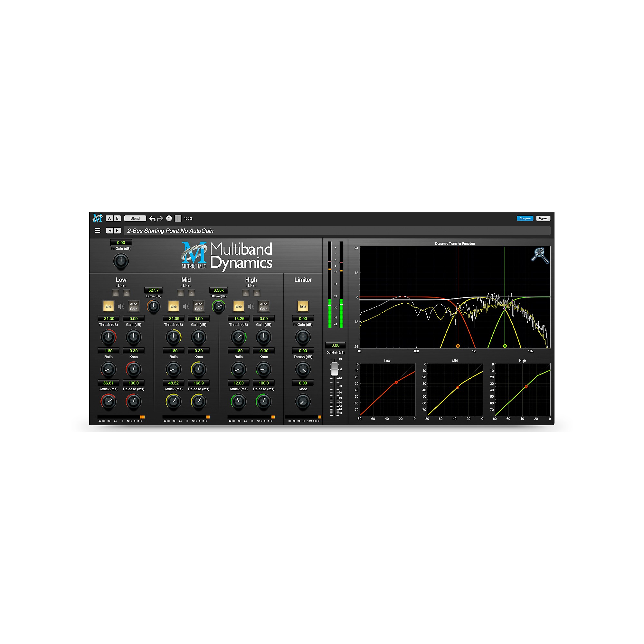The height and width of the screenshot is (644, 644).
Task: Click the magnifier icon on transfer graph
Action: [540, 255]
